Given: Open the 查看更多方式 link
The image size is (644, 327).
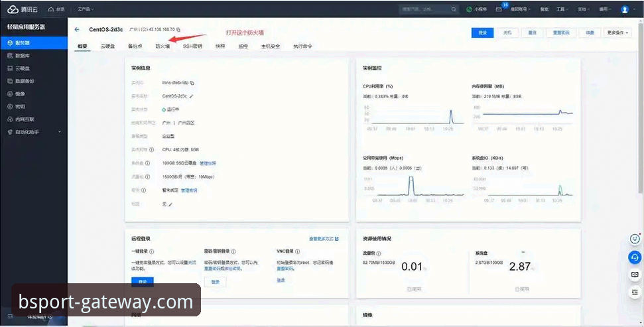Looking at the screenshot, I should (x=324, y=239).
